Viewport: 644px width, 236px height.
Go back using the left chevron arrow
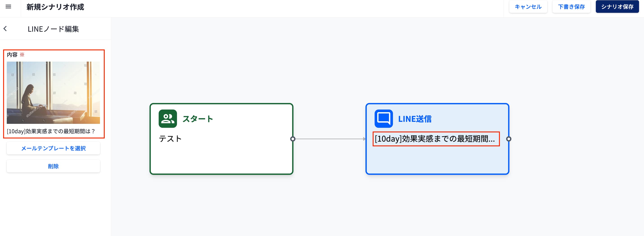click(x=5, y=29)
